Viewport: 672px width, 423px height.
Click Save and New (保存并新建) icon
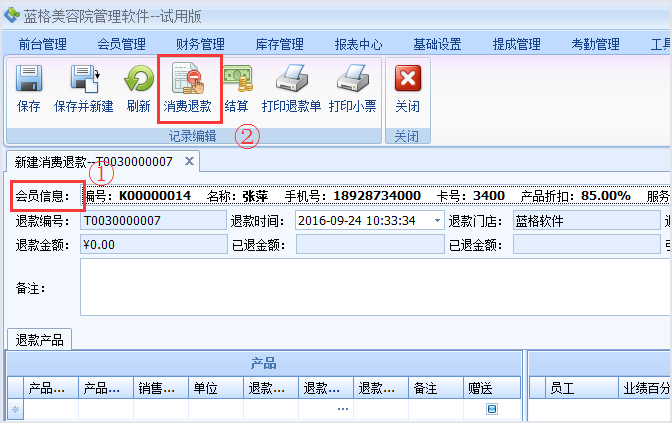pyautogui.click(x=84, y=78)
